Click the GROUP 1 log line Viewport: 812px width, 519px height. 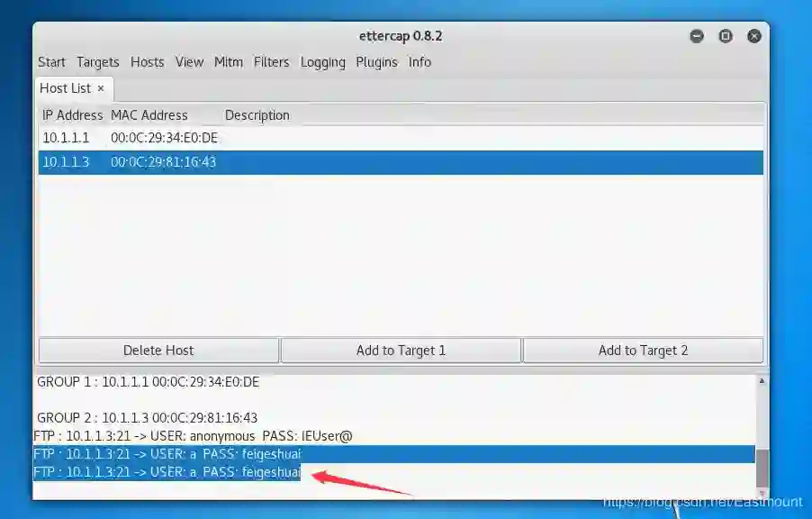tap(149, 382)
